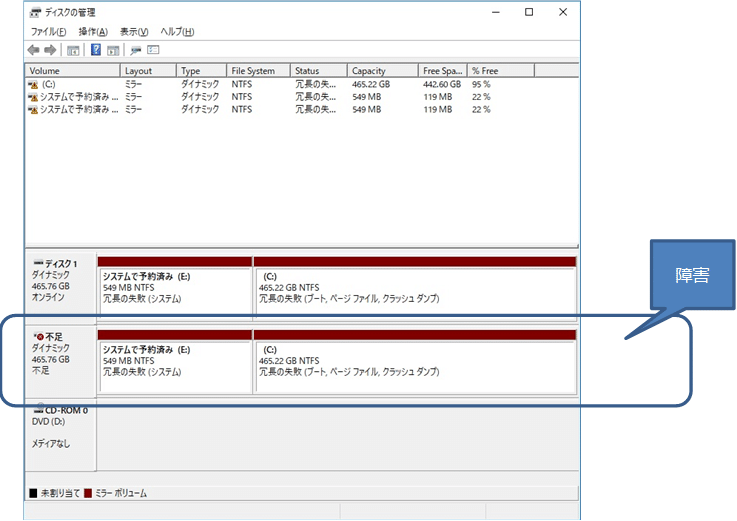
Task: Click the black 未割り当て legend swatch
Action: (x=33, y=493)
